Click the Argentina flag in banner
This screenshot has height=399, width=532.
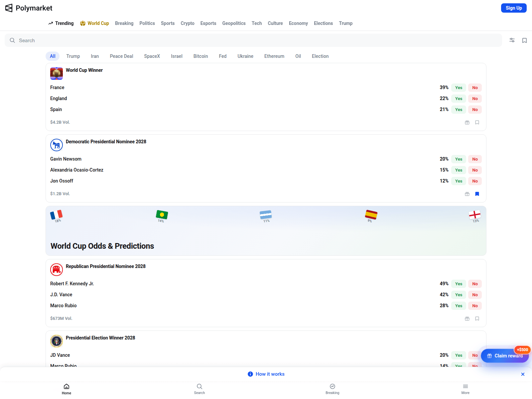point(266,215)
